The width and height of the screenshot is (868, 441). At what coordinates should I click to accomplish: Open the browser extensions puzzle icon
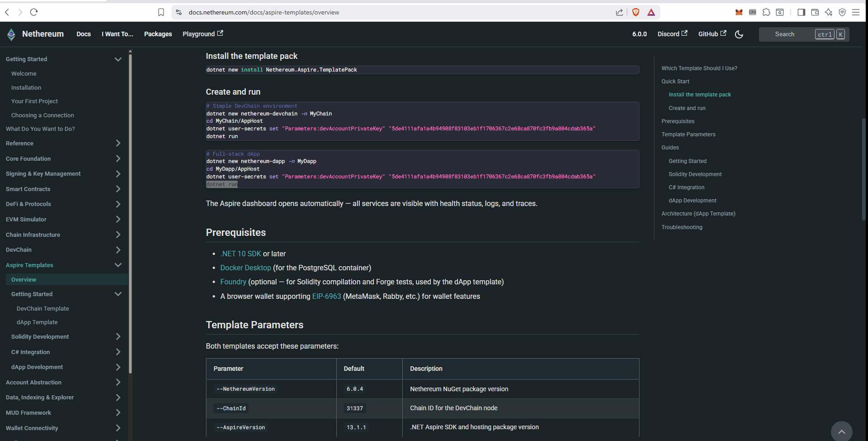point(766,12)
